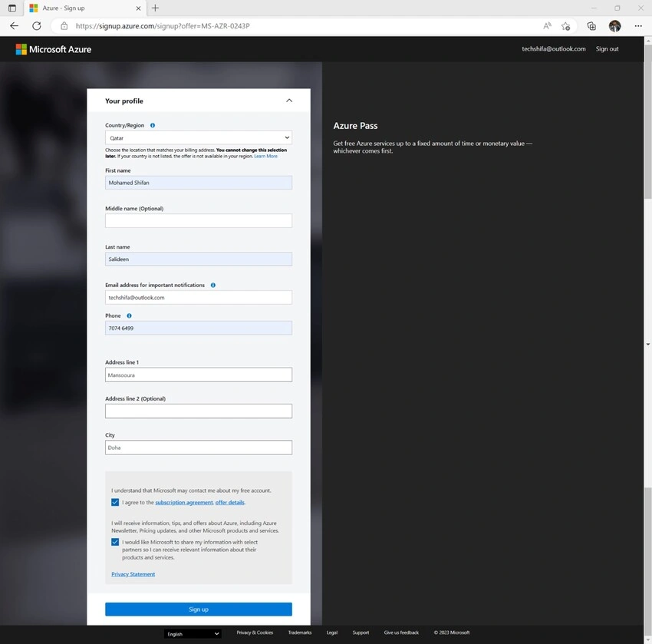Uncheck the share information with partners checkbox

pyautogui.click(x=115, y=542)
